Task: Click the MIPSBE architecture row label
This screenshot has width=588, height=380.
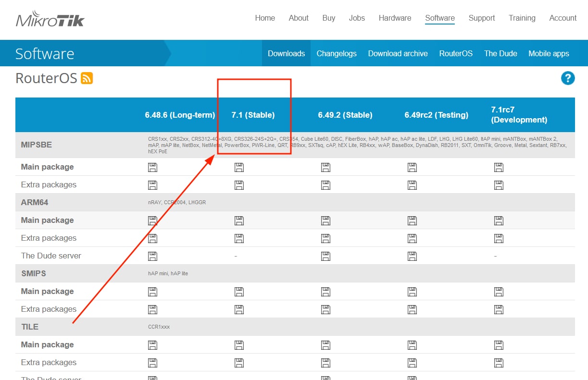Action: (37, 145)
